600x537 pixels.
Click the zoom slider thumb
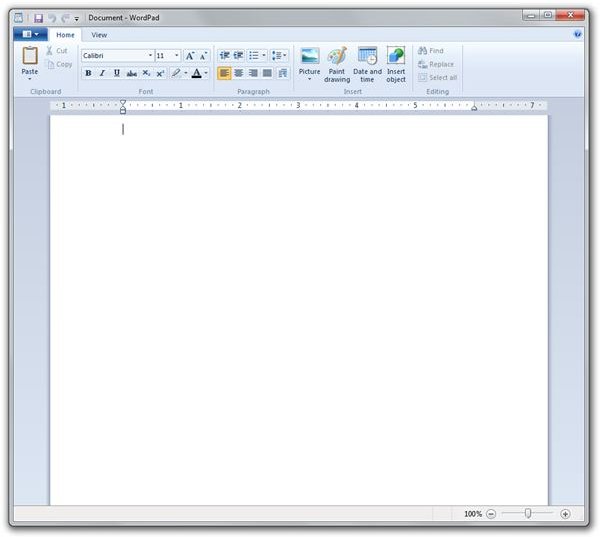point(528,514)
